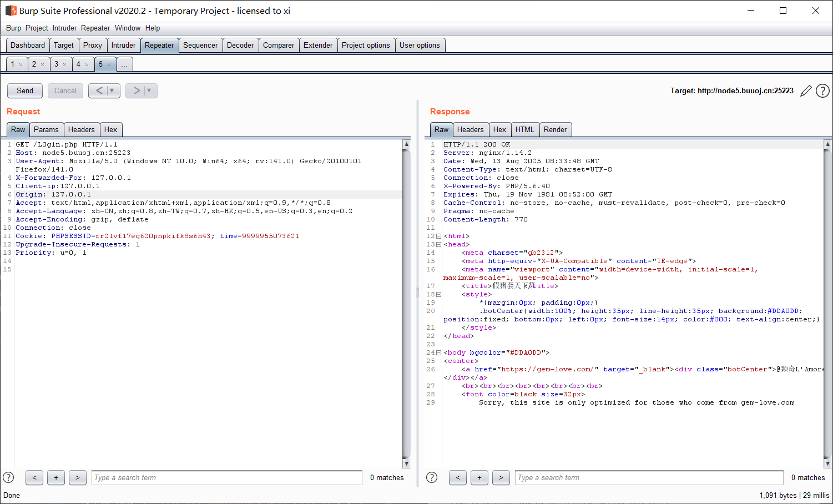Go to next response search match

(501, 477)
